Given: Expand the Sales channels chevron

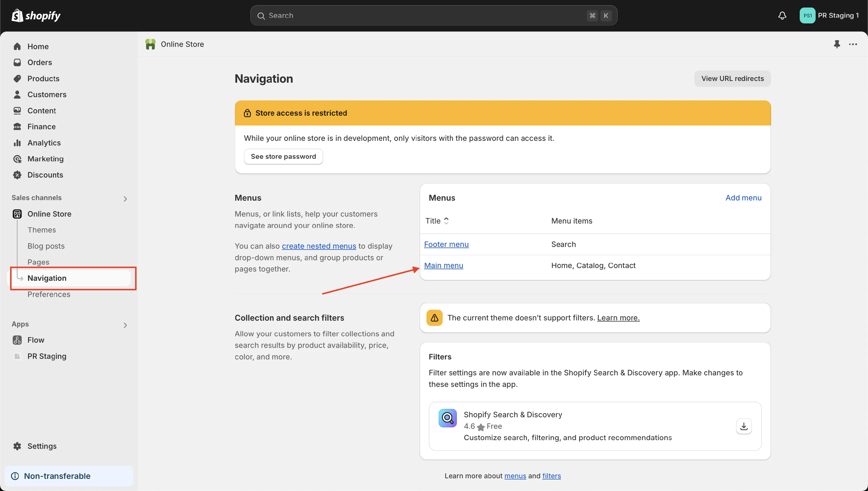Looking at the screenshot, I should coord(125,199).
